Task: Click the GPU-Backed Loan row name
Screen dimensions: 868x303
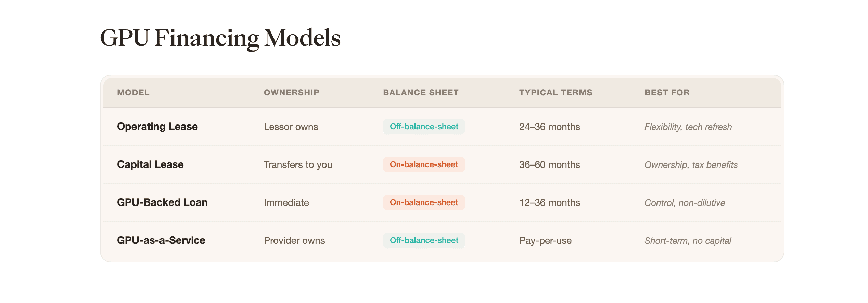Action: tap(162, 202)
